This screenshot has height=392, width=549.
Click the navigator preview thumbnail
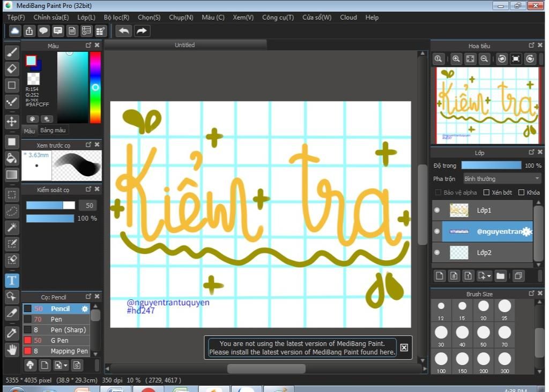(487, 105)
